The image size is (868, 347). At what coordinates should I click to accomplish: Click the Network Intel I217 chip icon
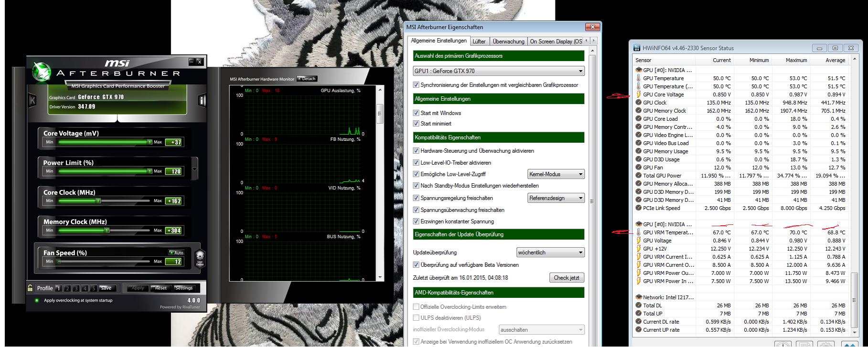pyautogui.click(x=639, y=297)
